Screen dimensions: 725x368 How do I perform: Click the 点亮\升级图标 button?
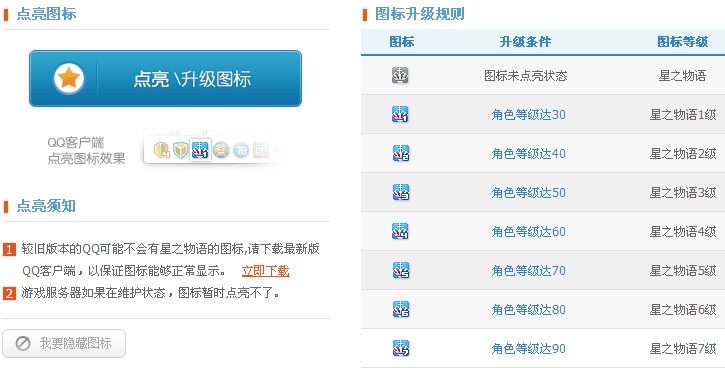tap(165, 79)
